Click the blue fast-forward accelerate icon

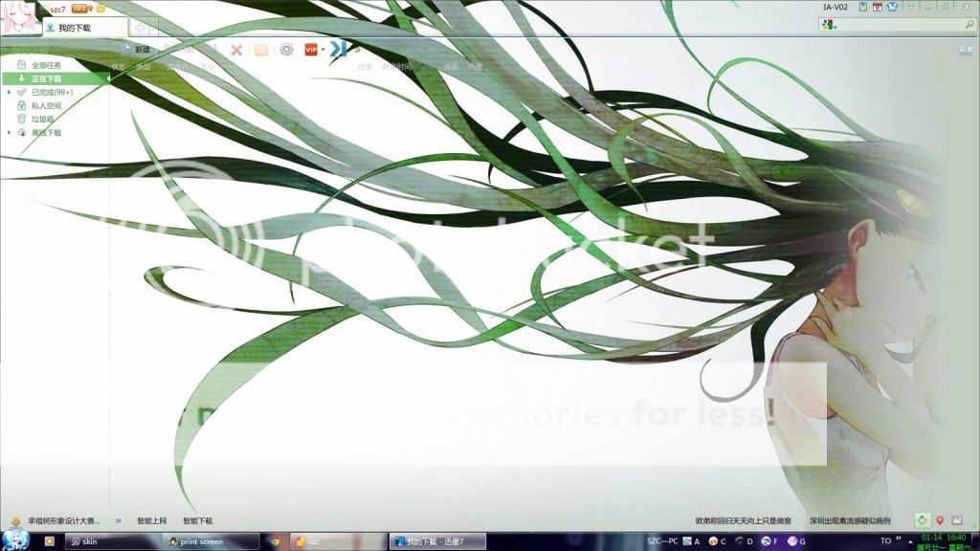click(x=338, y=50)
